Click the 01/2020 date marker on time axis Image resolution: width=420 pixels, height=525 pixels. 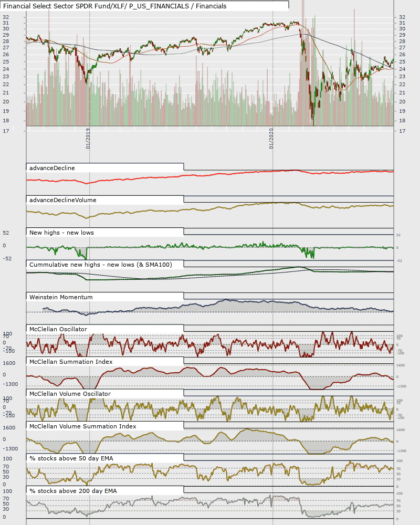click(x=271, y=138)
